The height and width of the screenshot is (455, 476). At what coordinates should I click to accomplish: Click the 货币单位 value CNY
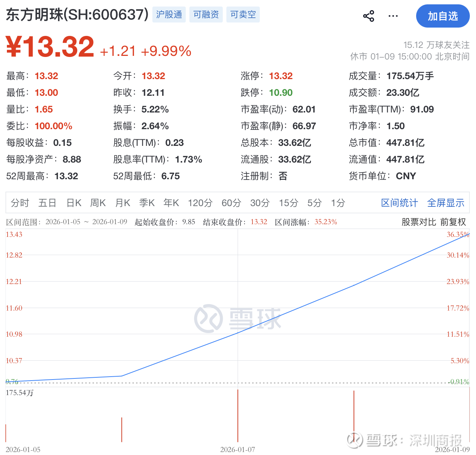(x=406, y=176)
